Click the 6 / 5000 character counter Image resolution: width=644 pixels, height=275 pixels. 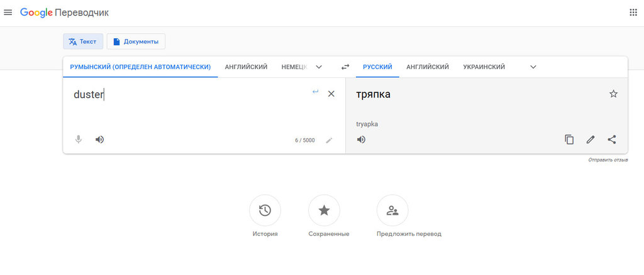point(305,140)
